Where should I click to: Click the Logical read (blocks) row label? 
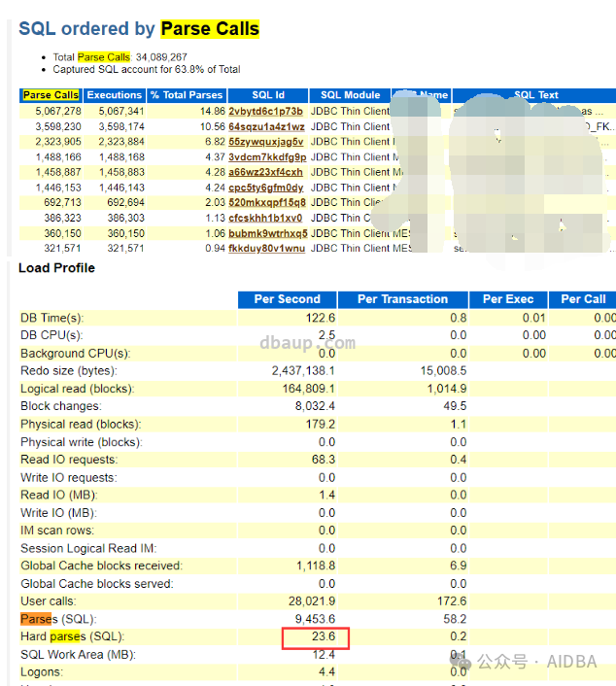coord(78,389)
